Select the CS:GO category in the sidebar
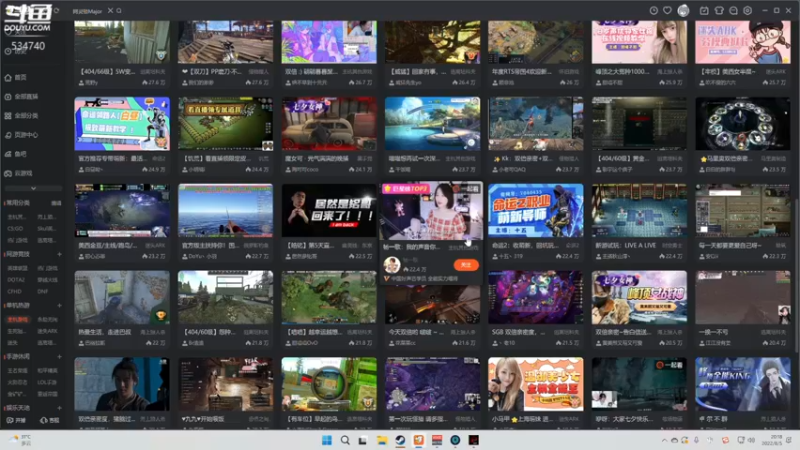Image resolution: width=800 pixels, height=450 pixels. pos(15,229)
